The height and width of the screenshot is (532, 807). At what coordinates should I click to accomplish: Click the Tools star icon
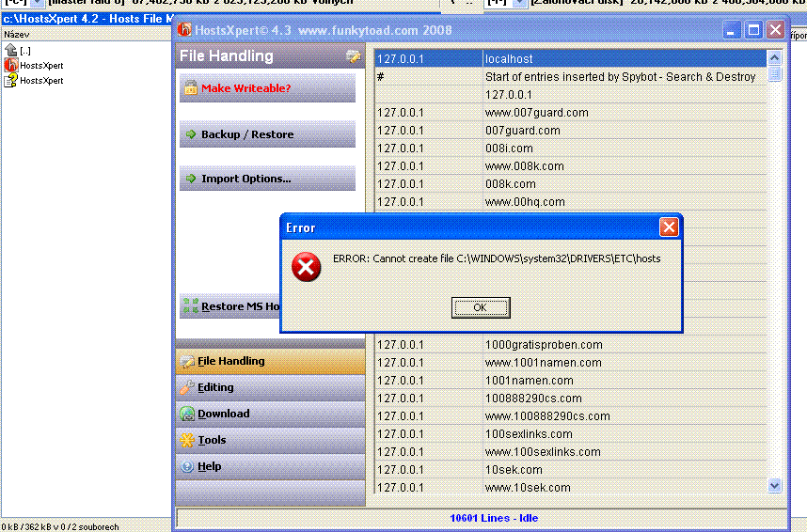pyautogui.click(x=187, y=440)
